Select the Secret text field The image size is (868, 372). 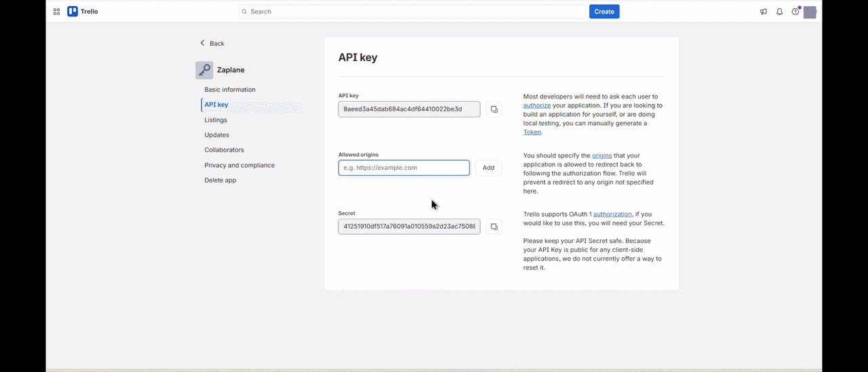click(x=410, y=227)
